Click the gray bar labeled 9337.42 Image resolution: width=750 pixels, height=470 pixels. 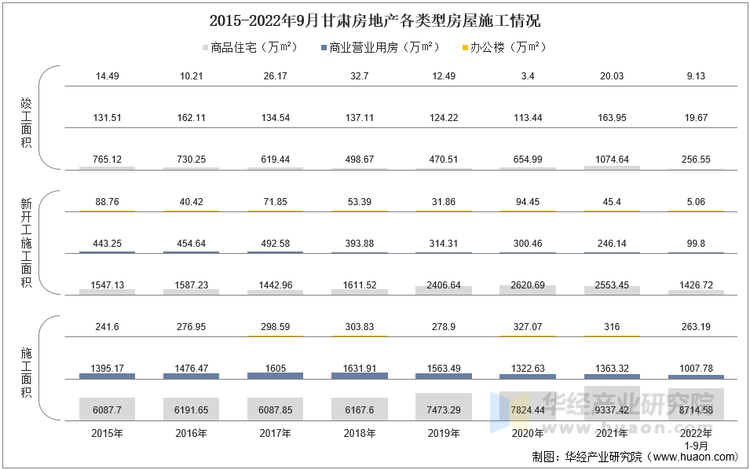tap(612, 404)
